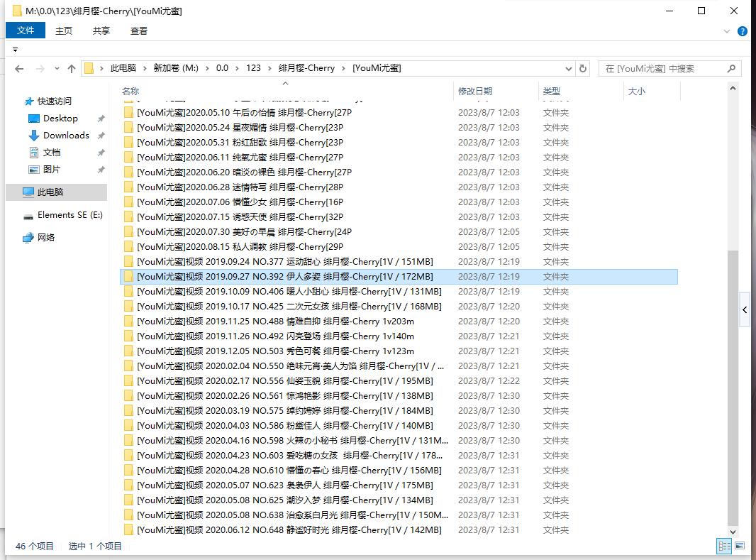Open the 共享 ribbon tab
The height and width of the screenshot is (560, 756).
point(101,31)
